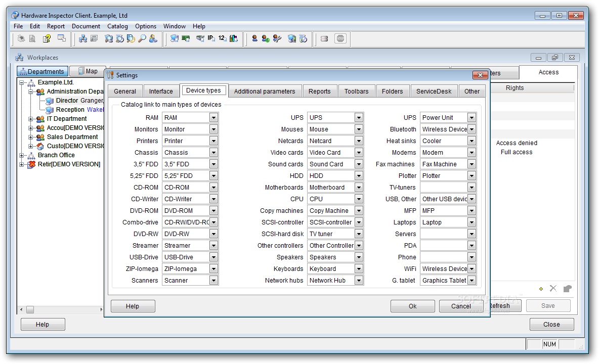Open the Video cards dropdown list
The image size is (599, 364).
pos(359,153)
